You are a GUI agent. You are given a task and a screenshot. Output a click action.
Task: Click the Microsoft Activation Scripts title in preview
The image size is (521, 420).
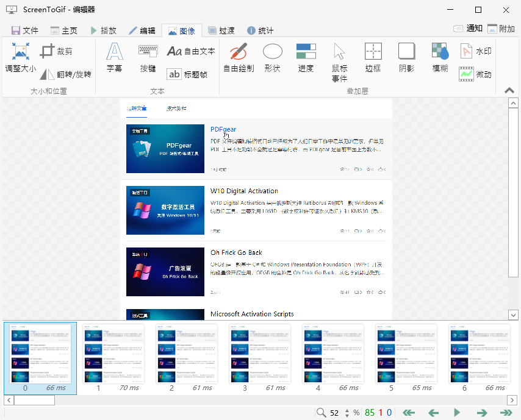click(x=252, y=314)
